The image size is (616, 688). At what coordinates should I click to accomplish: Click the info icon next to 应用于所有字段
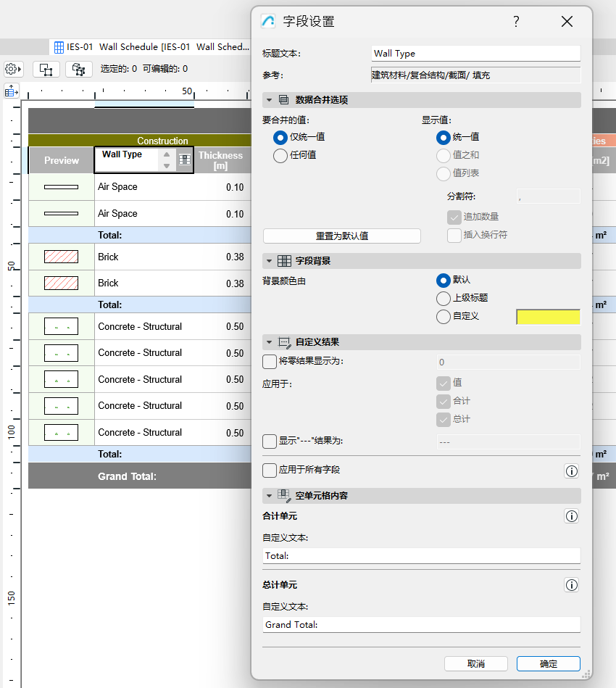pyautogui.click(x=571, y=471)
